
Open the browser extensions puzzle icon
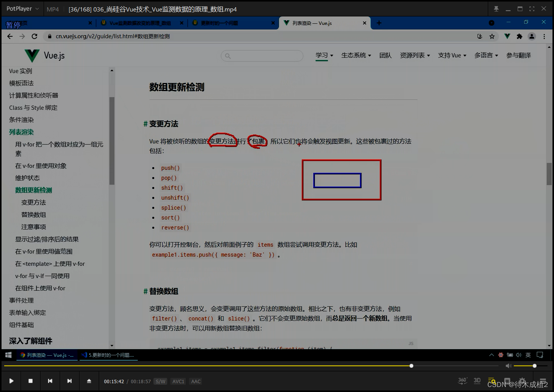point(519,36)
